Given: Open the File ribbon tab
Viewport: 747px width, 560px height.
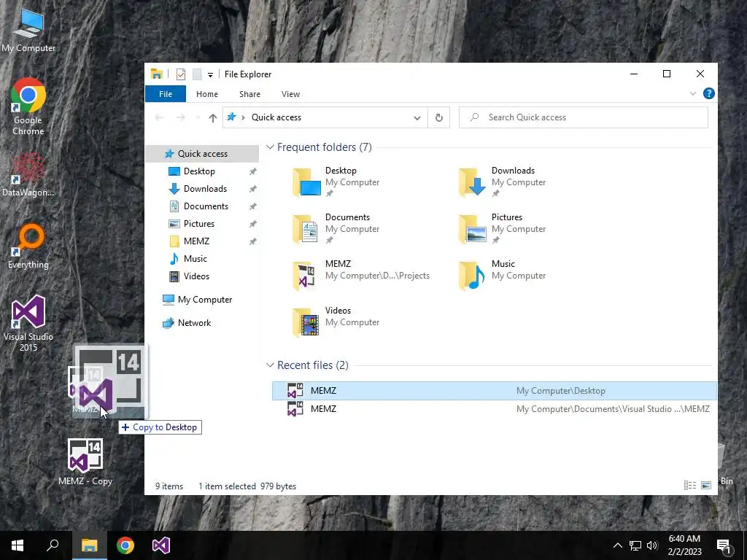Looking at the screenshot, I should 166,94.
